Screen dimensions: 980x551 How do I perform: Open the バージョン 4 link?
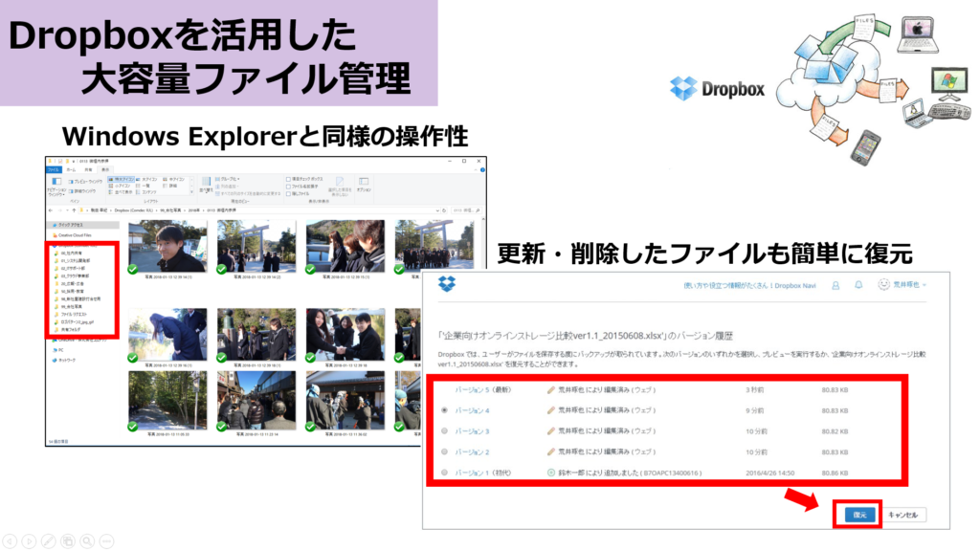tap(472, 410)
